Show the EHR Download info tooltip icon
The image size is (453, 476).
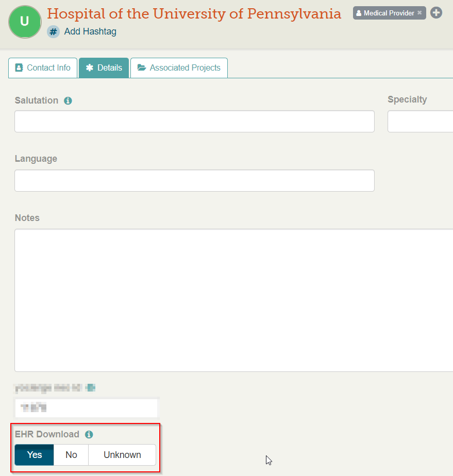coord(89,434)
